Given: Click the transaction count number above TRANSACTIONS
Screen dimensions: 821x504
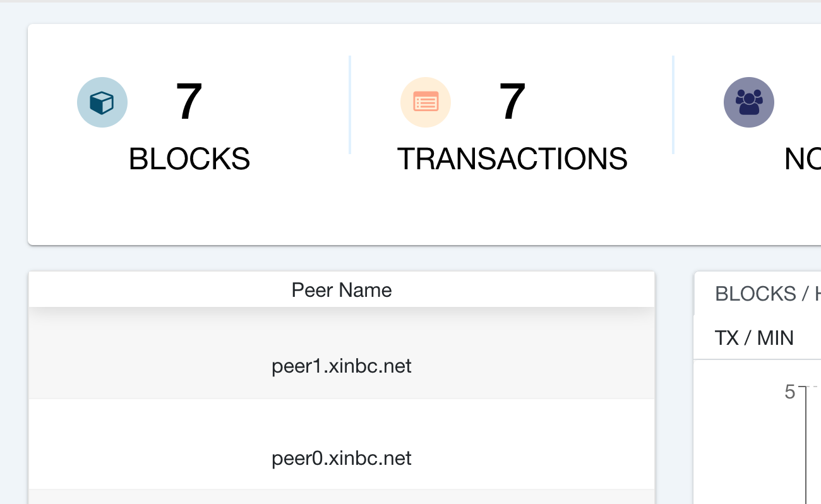Looking at the screenshot, I should click(512, 102).
